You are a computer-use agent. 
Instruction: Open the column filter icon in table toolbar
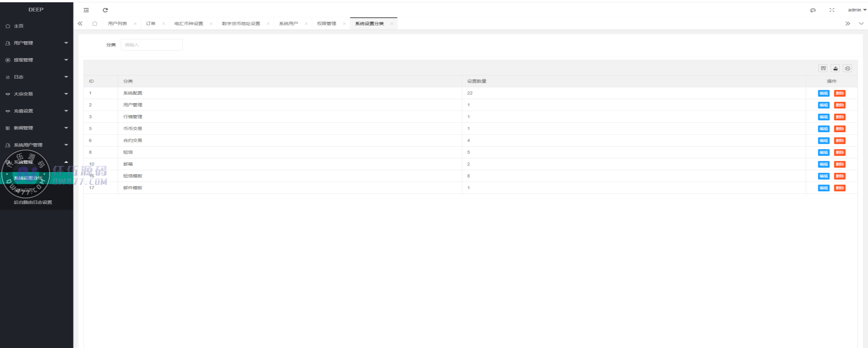[x=823, y=68]
